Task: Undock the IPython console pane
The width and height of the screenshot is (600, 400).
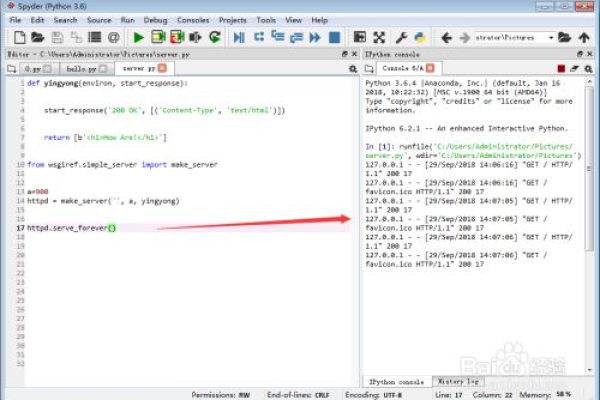Action: (x=580, y=54)
